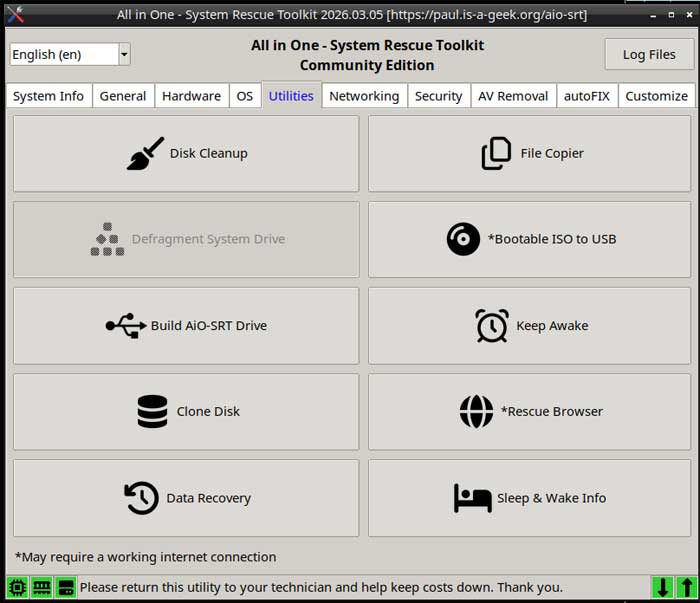This screenshot has width=700, height=603.
Task: Click the green memory status bar icon
Action: [41, 588]
